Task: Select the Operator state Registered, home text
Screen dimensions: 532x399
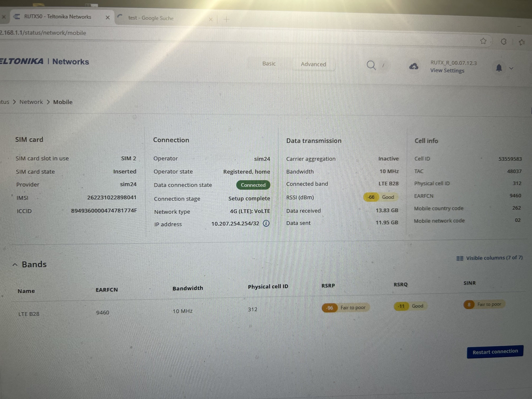Action: pyautogui.click(x=246, y=172)
